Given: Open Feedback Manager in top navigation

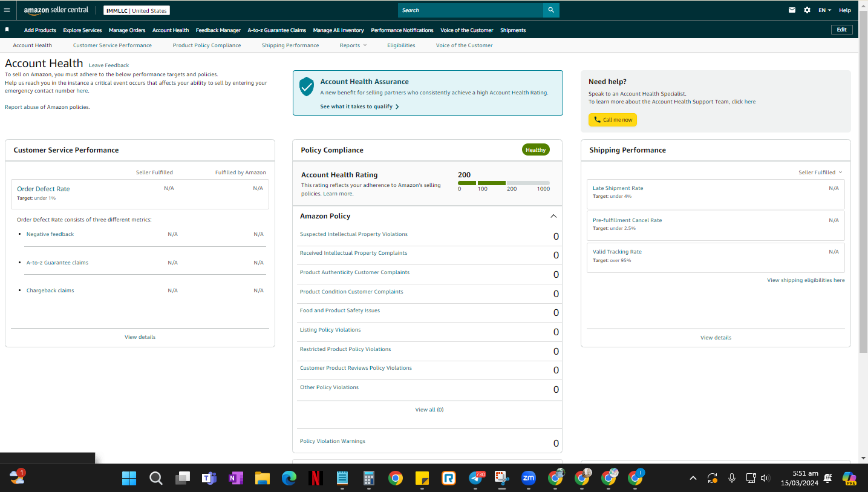Looking at the screenshot, I should coord(218,30).
